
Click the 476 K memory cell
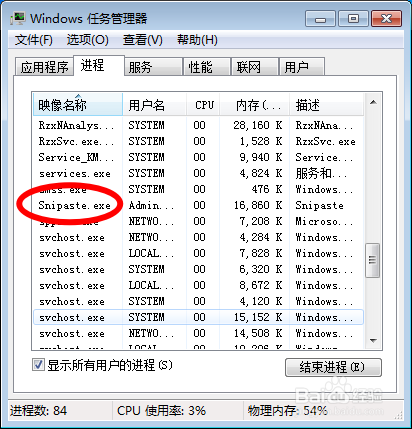267,189
